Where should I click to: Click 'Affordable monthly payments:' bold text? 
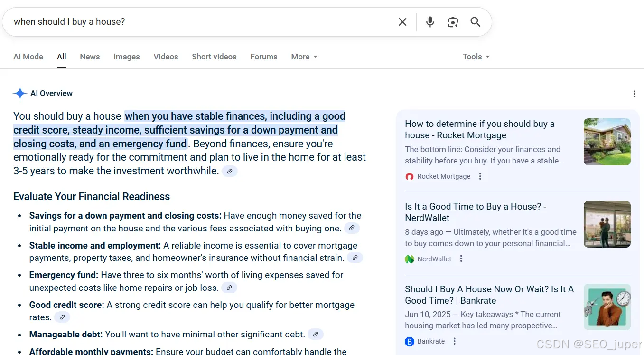click(x=91, y=351)
